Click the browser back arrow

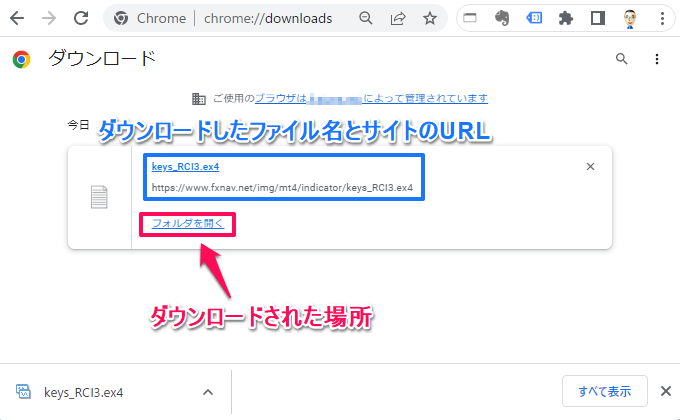point(17,18)
